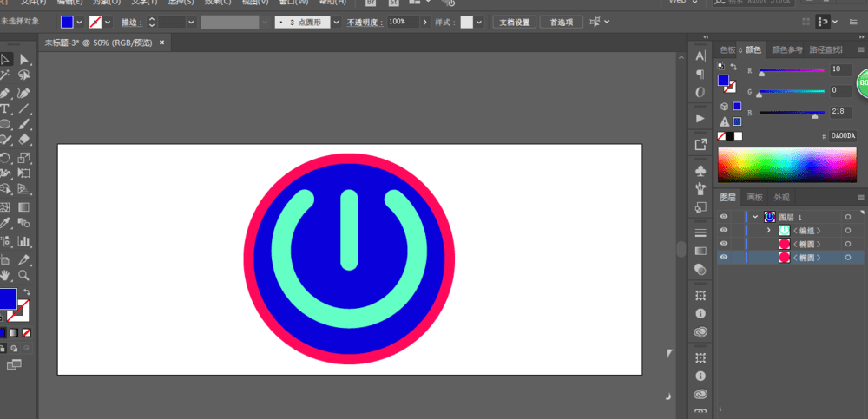This screenshot has height=419, width=868.
Task: Swap fill and stroke in toolbox
Action: [x=27, y=292]
